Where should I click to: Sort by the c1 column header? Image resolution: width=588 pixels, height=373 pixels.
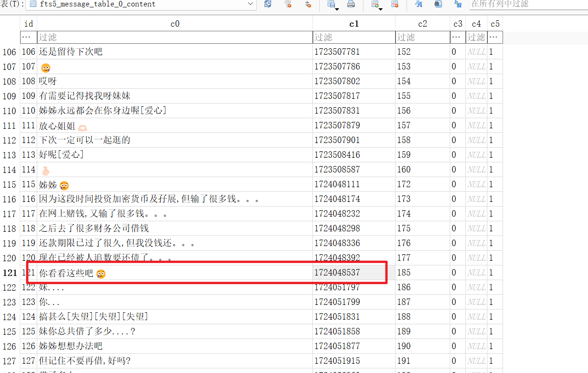pyautogui.click(x=354, y=24)
